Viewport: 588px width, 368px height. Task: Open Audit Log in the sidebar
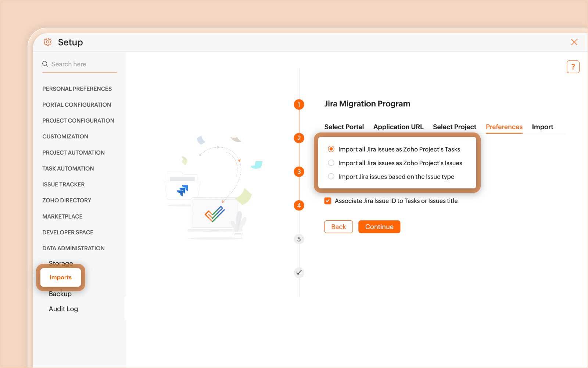click(63, 309)
